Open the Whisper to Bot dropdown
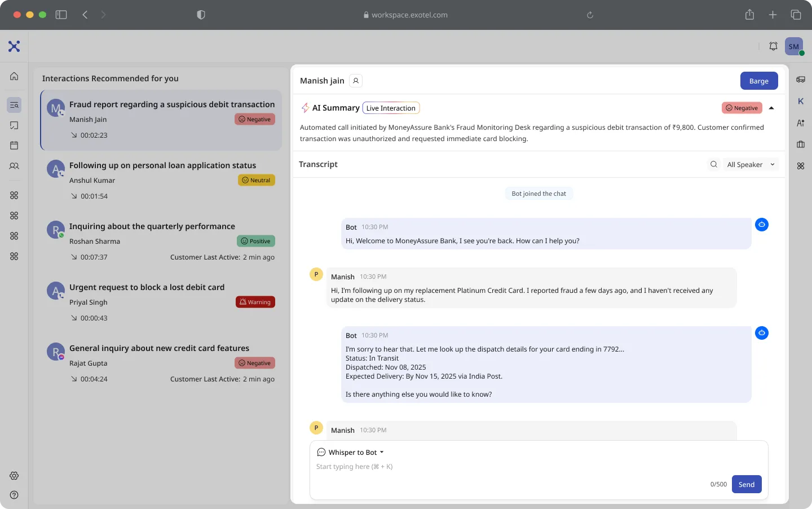Screen dimensions: 812x509 click(351, 452)
